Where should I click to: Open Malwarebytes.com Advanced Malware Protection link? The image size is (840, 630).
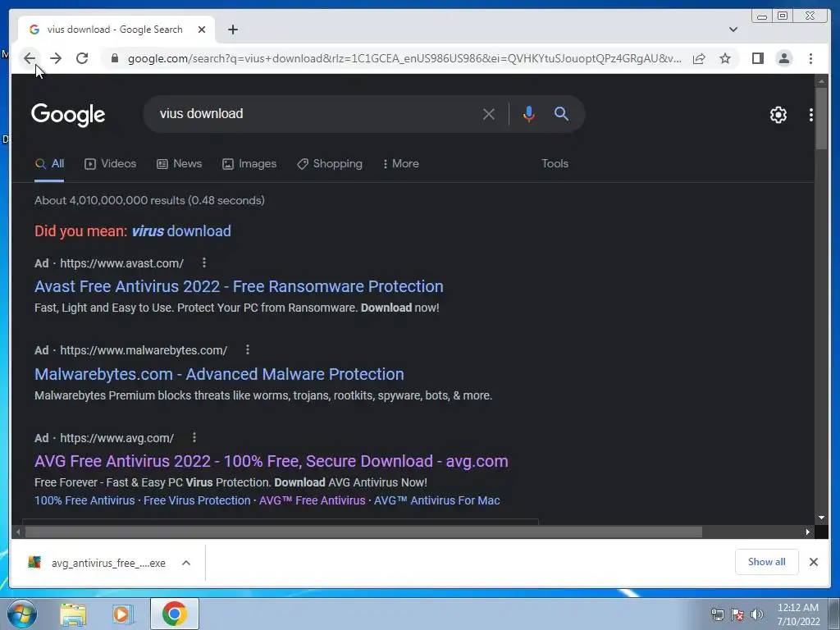tap(219, 374)
